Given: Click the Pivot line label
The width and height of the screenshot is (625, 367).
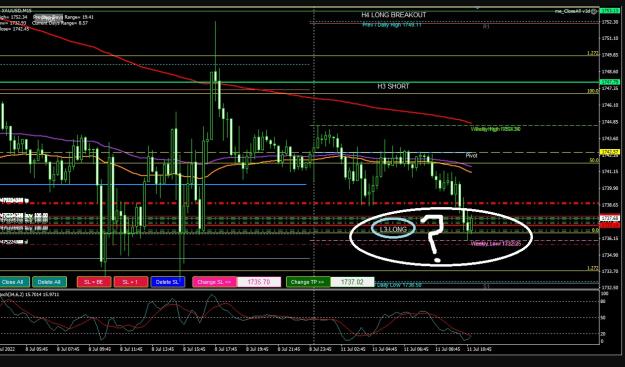Looking at the screenshot, I should click(x=472, y=155).
